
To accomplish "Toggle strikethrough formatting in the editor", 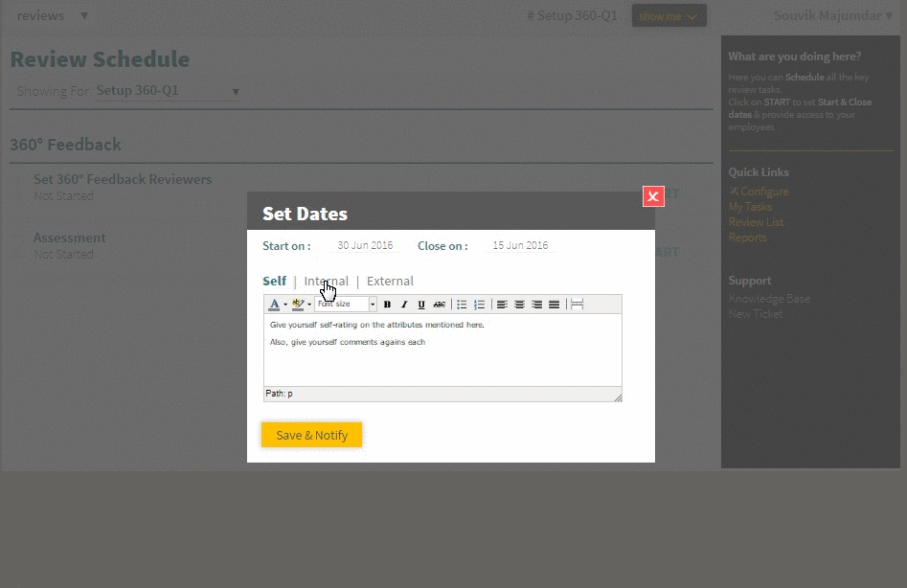I will (x=439, y=305).
